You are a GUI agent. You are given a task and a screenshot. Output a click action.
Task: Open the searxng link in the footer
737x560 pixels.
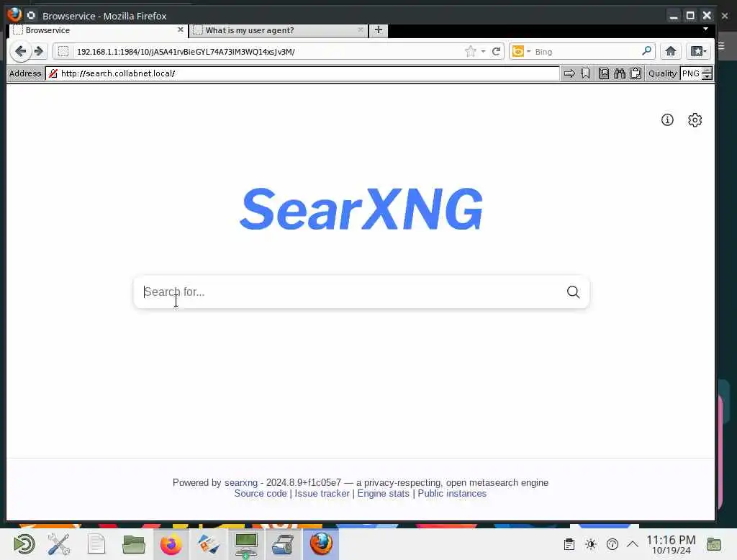pos(240,482)
